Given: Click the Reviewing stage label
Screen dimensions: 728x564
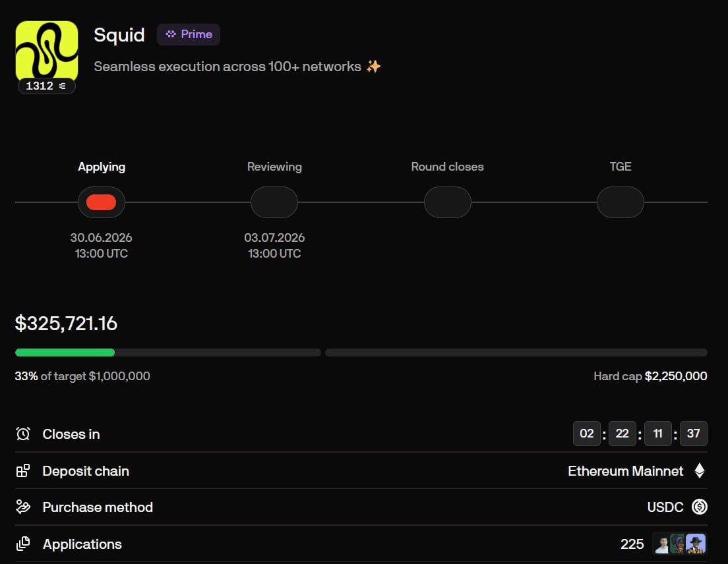Looking at the screenshot, I should (274, 167).
